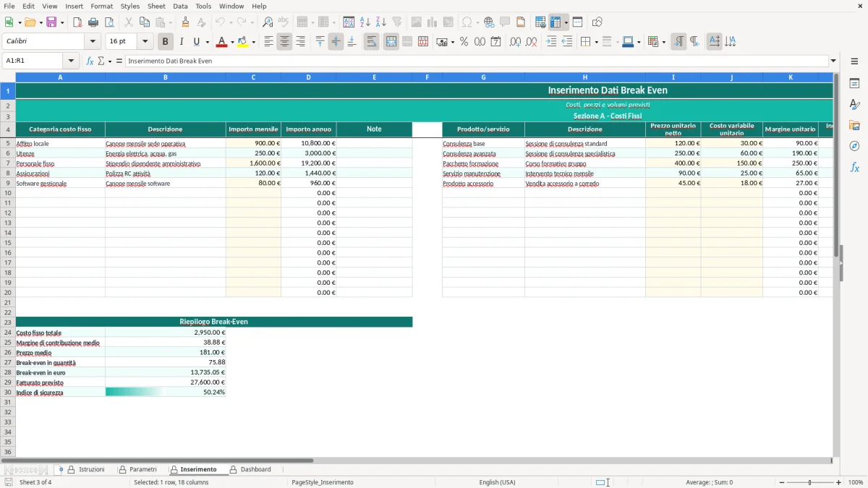Screen dimensions: 868x488
Task: Click Merge and Center Cells icon
Action: pyautogui.click(x=391, y=42)
